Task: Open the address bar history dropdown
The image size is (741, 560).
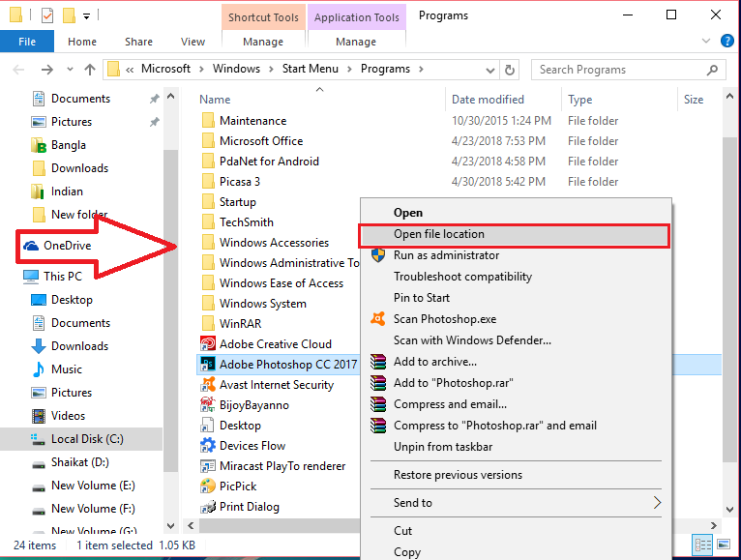Action: pyautogui.click(x=490, y=71)
